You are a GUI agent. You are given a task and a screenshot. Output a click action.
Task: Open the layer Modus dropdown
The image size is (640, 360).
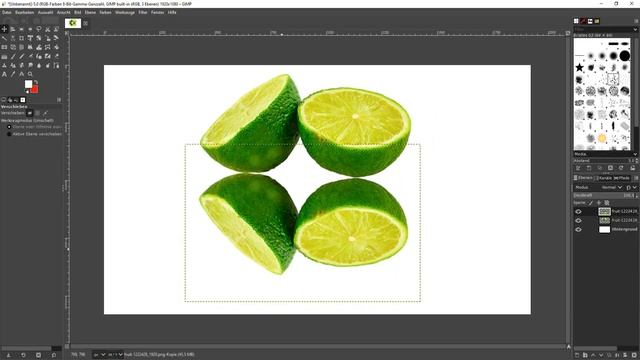point(611,187)
